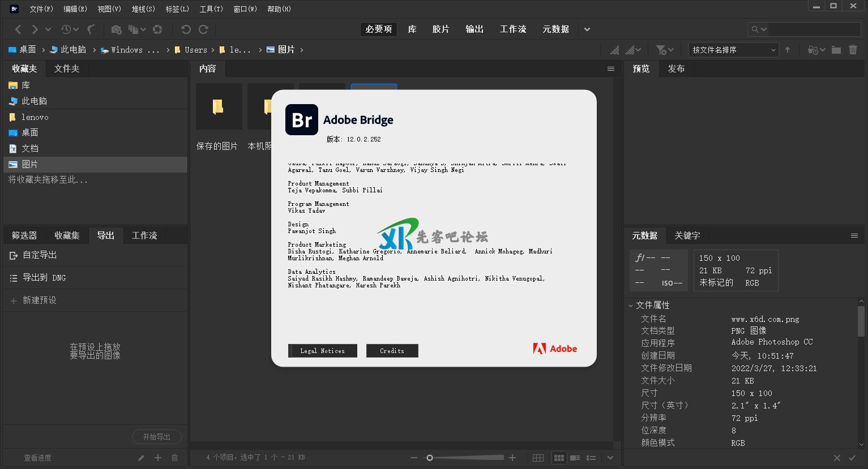The image size is (868, 469).
Task: Switch to details view in the status bar
Action: point(575,458)
